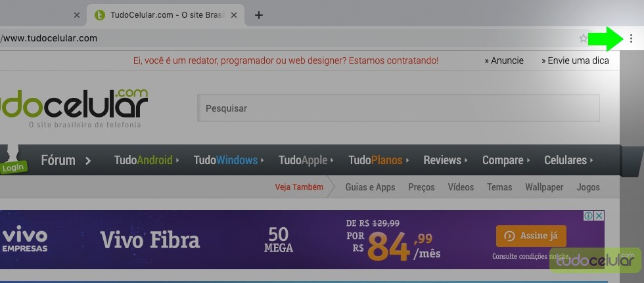Open the Reviews menu
644x283 pixels.
pos(446,160)
